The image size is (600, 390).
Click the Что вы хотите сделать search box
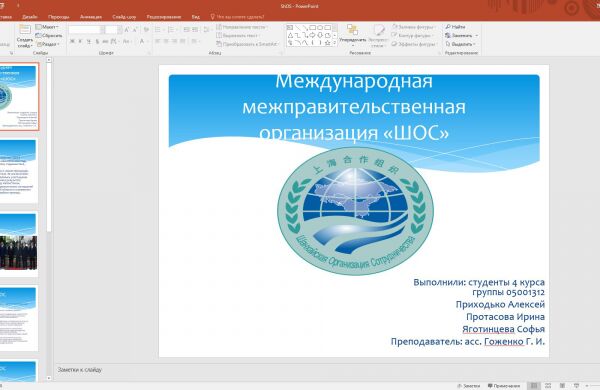[x=237, y=17]
